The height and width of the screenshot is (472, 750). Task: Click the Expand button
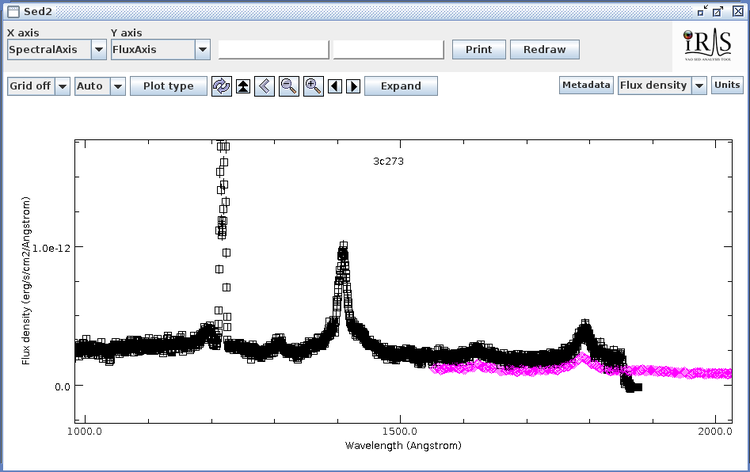(401, 87)
